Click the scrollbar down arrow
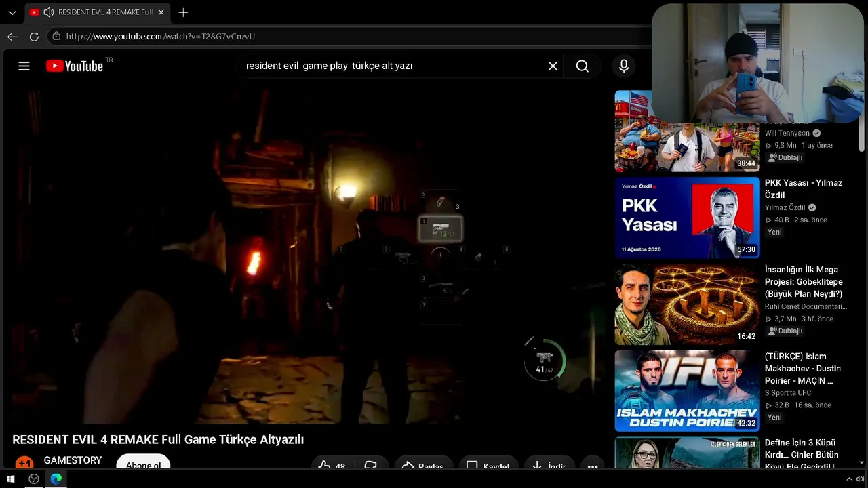Image resolution: width=868 pixels, height=488 pixels. (x=861, y=463)
